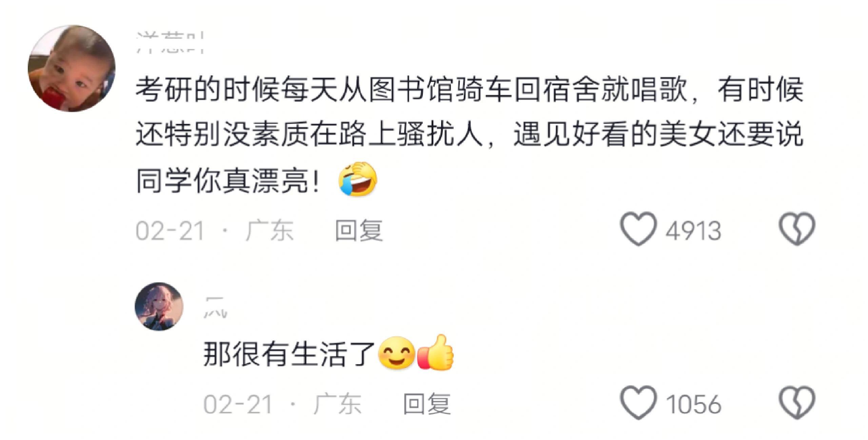Dislike the top comment via broken heart
This screenshot has width=868, height=440.
pos(796,229)
